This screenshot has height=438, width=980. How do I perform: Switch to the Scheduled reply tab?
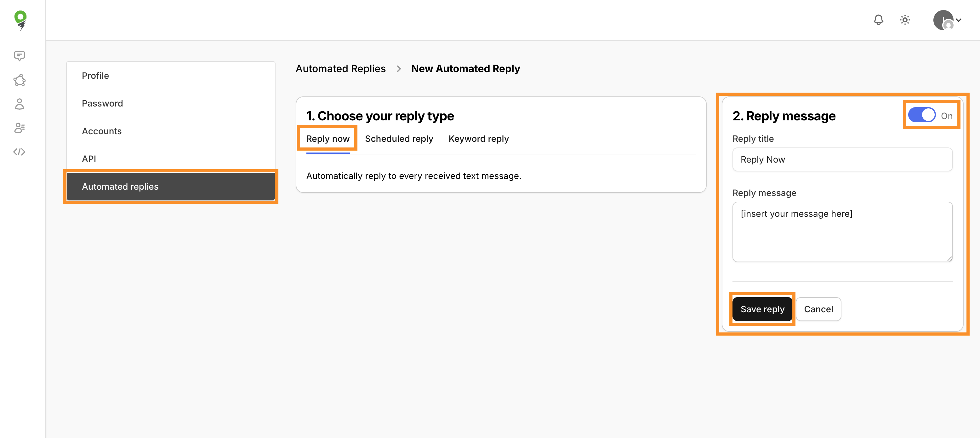[399, 139]
